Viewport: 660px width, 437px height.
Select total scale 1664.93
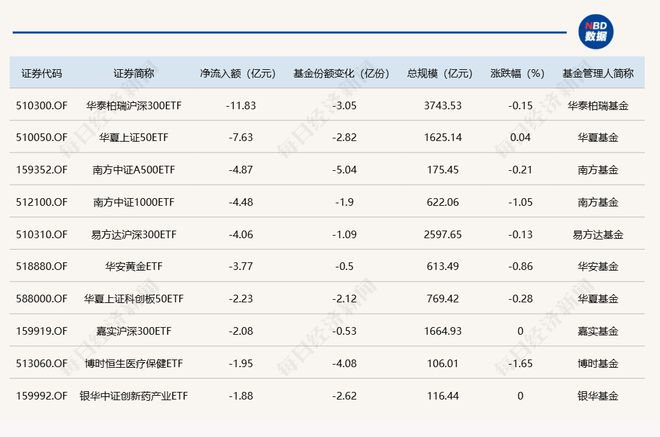click(x=443, y=331)
